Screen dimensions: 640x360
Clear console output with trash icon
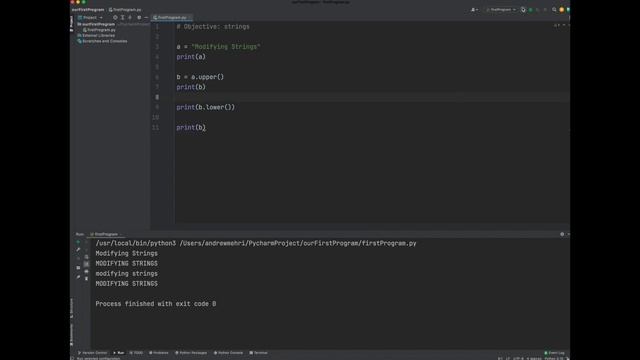pos(86,278)
